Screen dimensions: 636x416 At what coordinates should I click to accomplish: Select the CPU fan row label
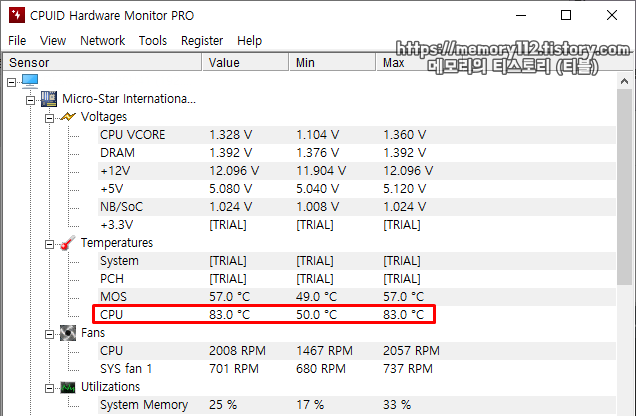coord(112,351)
